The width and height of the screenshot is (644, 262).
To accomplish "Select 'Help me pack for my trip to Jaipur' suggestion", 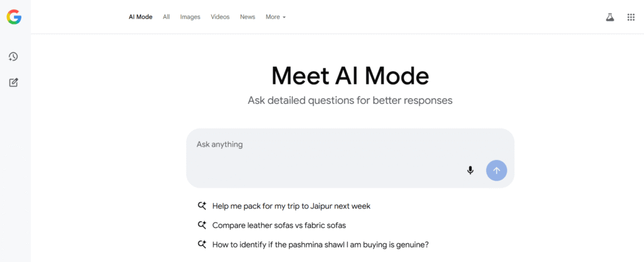I will (291, 206).
